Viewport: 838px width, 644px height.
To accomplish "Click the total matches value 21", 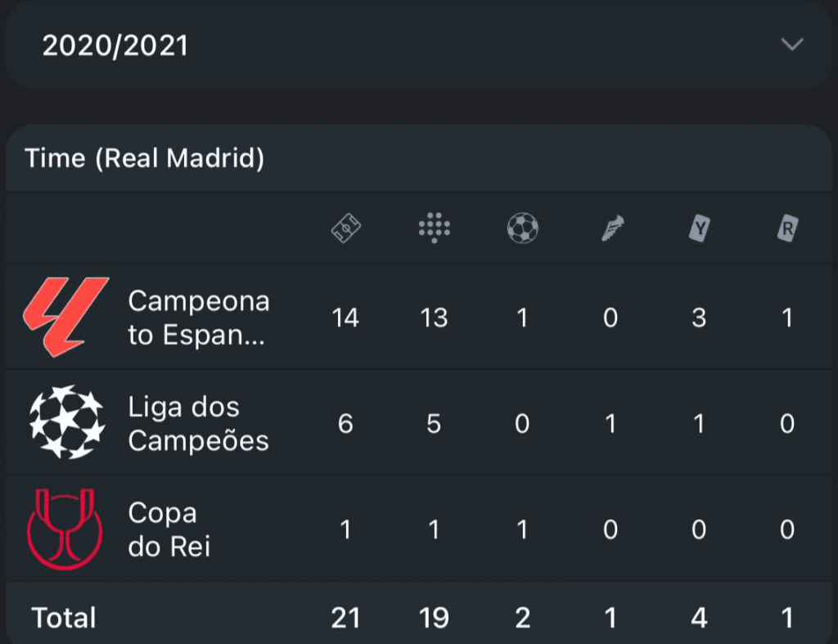I will [x=345, y=618].
